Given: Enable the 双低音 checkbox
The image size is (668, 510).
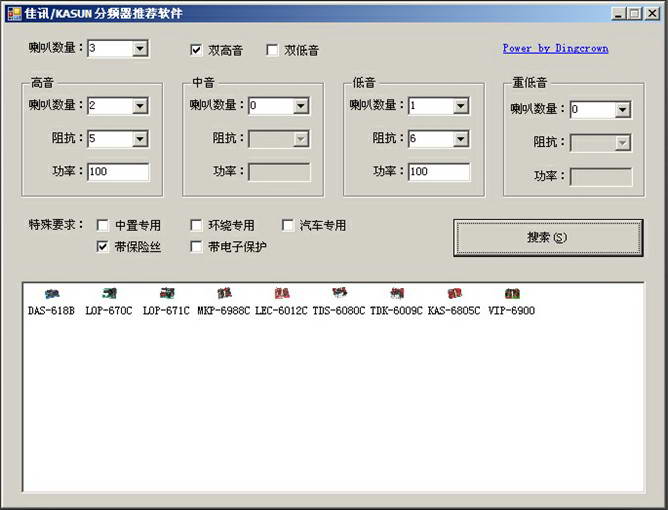Looking at the screenshot, I should point(273,49).
